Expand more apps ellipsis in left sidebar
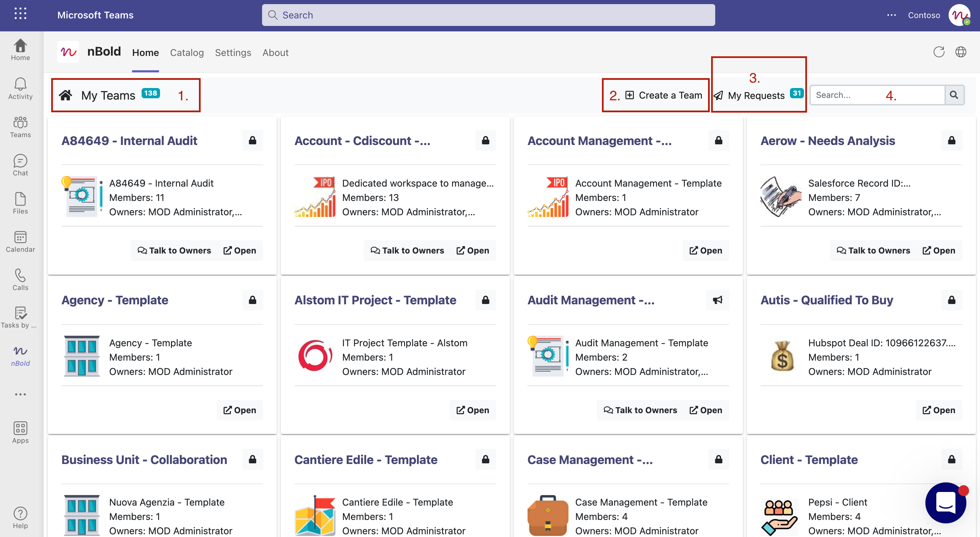Image resolution: width=980 pixels, height=537 pixels. pos(20,394)
